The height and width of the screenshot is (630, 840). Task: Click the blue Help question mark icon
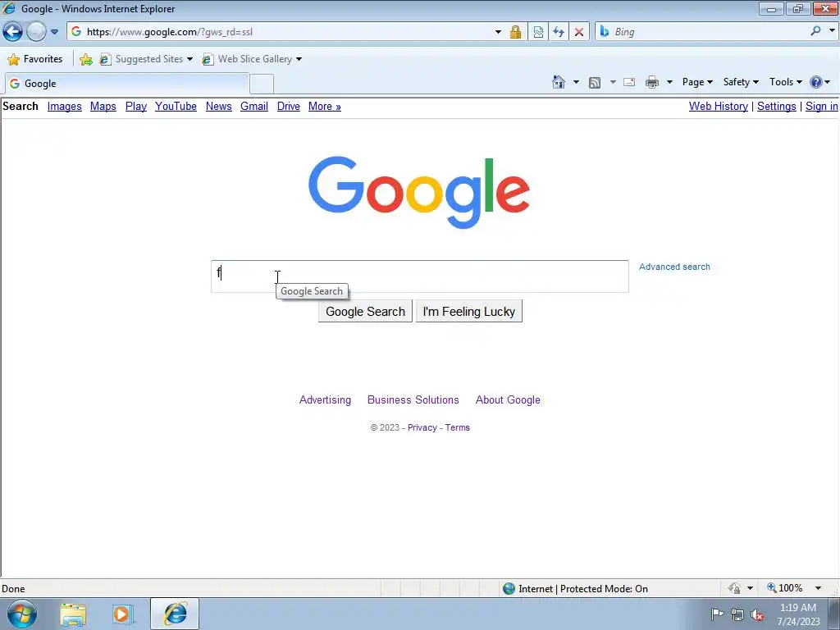(816, 82)
